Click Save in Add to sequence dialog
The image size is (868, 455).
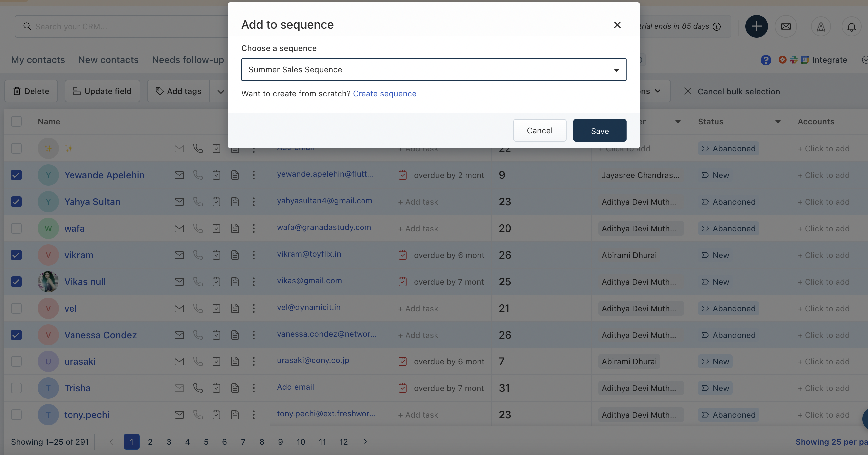pos(599,131)
